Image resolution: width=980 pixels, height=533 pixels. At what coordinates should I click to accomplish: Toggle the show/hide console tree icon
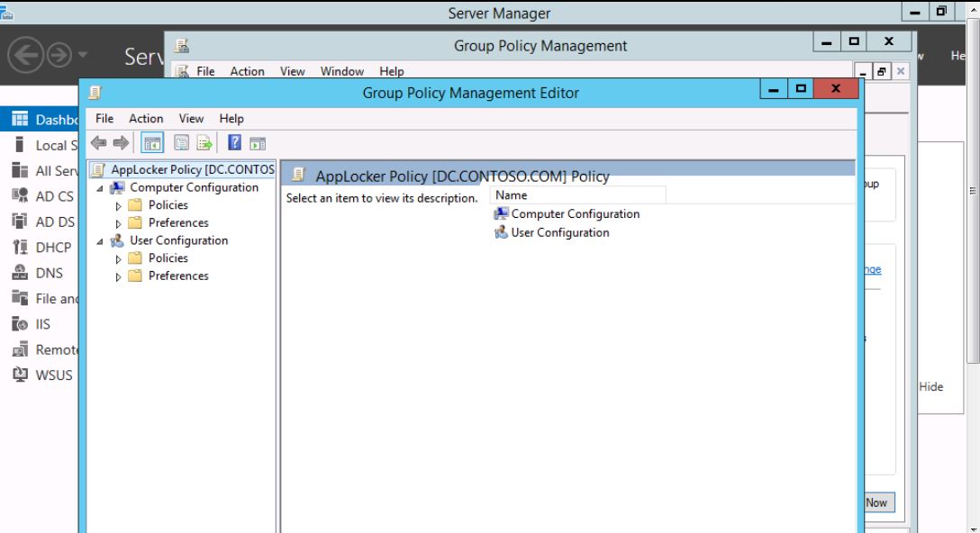tap(152, 143)
